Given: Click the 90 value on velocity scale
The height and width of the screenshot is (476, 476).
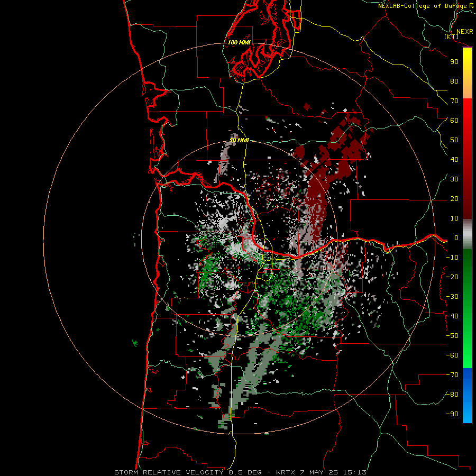Looking at the screenshot, I should [x=454, y=62].
